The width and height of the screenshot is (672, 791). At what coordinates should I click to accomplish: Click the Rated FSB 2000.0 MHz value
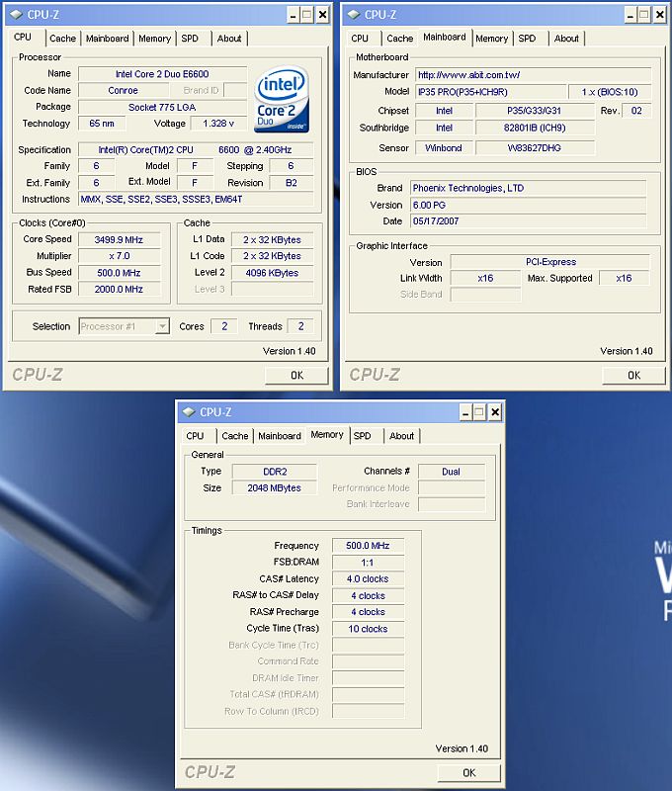click(119, 289)
